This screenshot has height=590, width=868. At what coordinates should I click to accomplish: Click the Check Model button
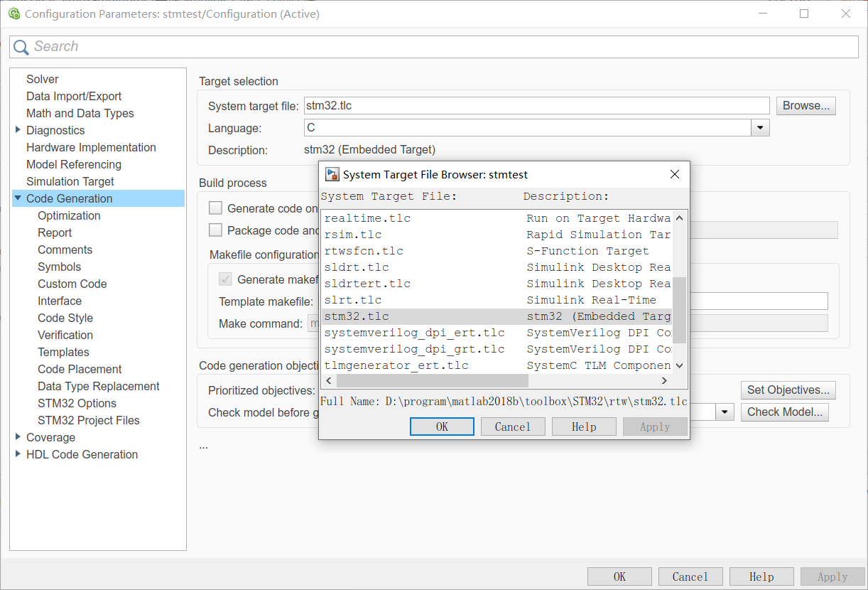coord(784,412)
